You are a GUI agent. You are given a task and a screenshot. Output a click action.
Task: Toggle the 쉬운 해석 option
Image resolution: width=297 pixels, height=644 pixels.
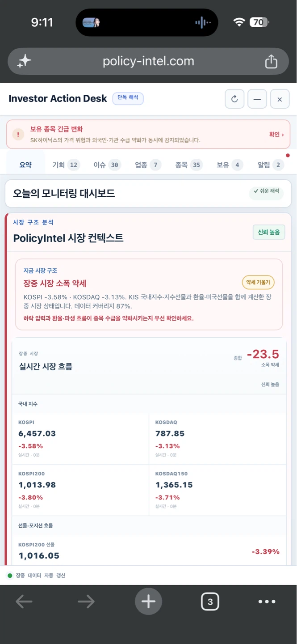point(266,191)
